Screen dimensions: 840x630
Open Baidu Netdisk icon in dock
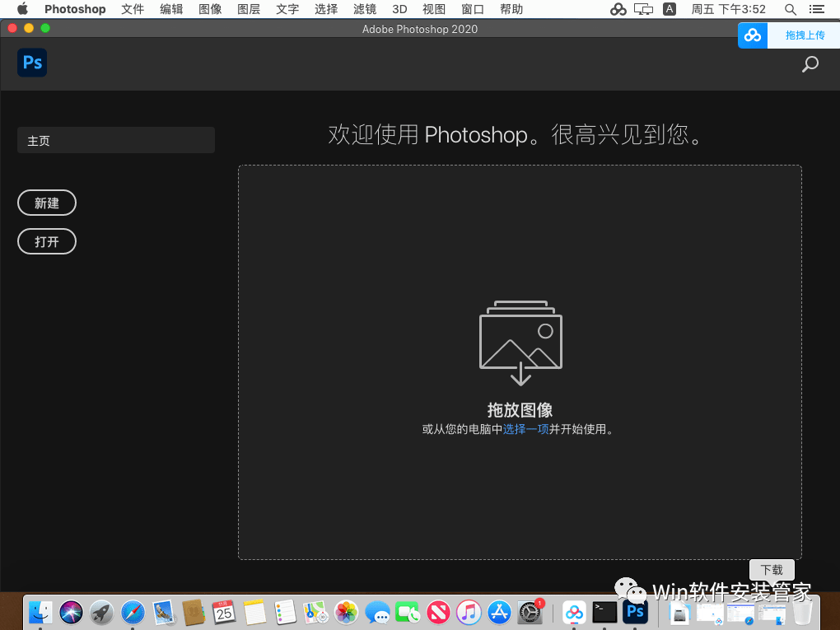[574, 613]
